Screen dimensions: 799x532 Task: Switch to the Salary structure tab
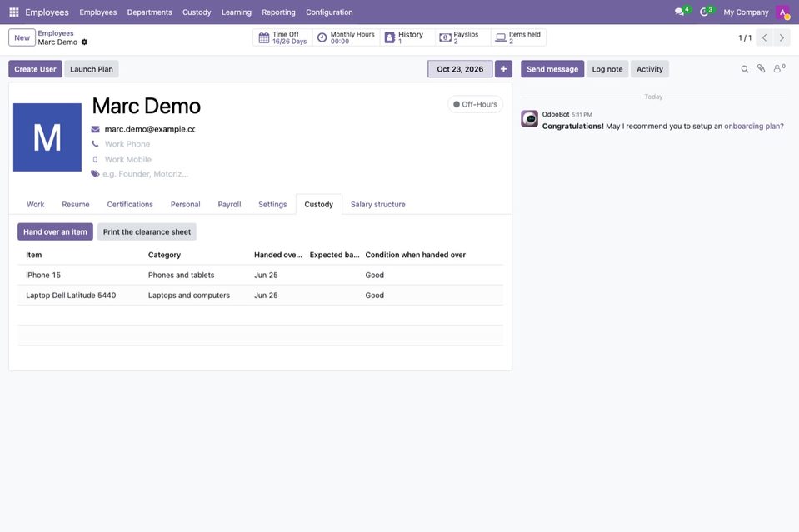tap(378, 205)
